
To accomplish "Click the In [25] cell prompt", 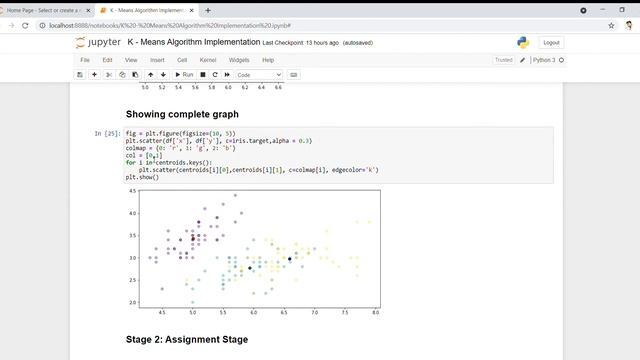I will click(108, 133).
